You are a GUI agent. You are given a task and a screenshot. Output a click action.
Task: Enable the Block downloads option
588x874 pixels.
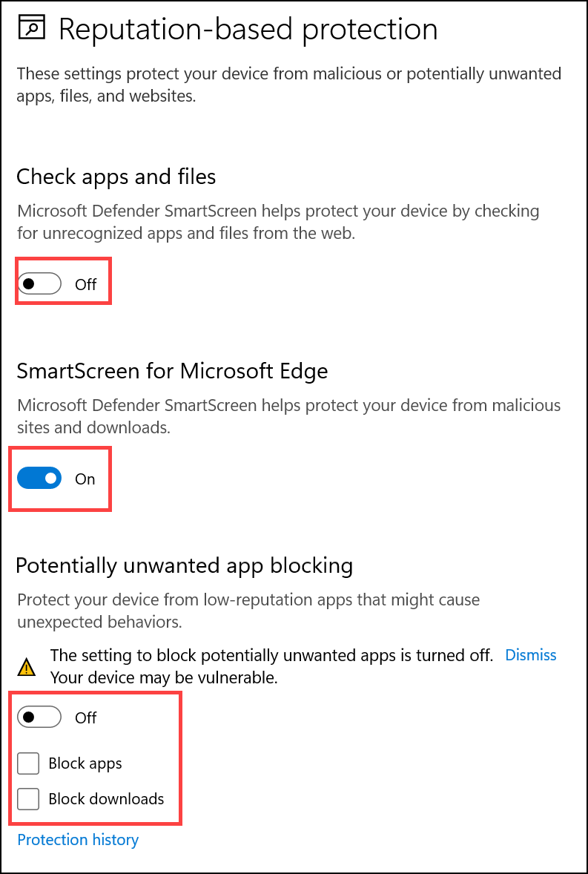(27, 799)
